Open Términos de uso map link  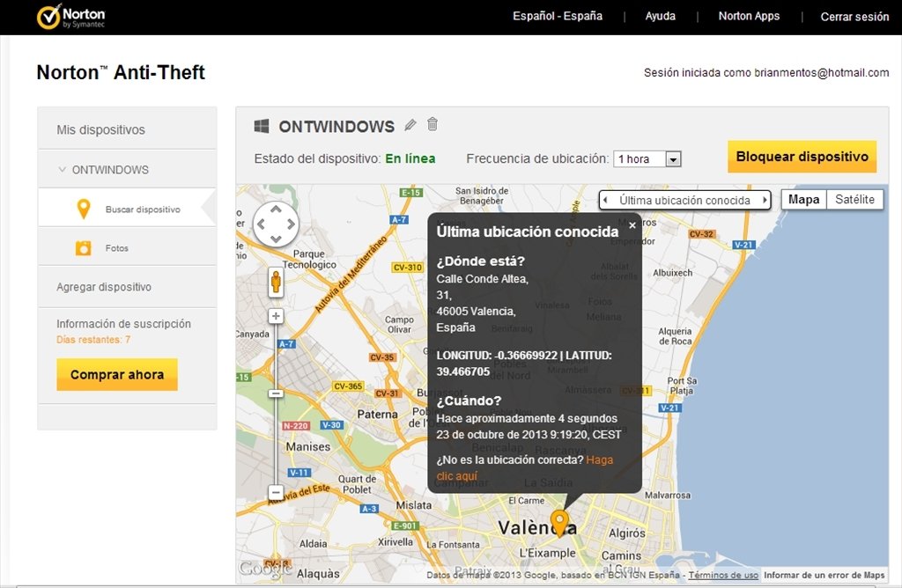click(723, 575)
